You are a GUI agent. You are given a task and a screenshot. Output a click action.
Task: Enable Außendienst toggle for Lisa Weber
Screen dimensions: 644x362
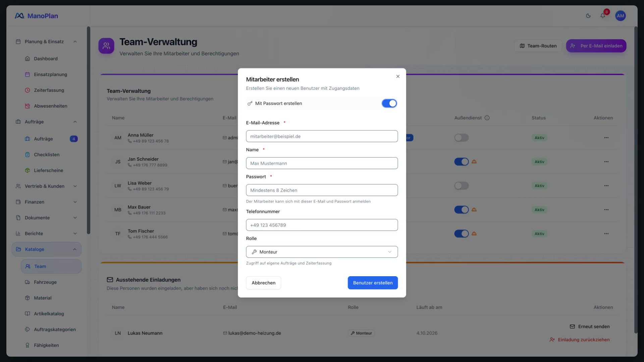461,186
